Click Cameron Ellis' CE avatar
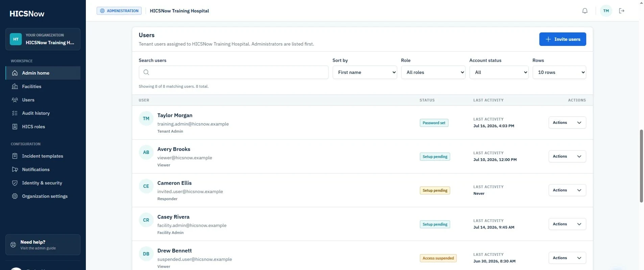The width and height of the screenshot is (644, 270). click(x=146, y=186)
